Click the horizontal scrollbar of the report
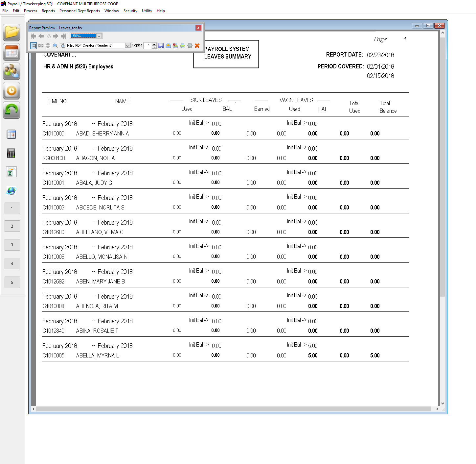 (x=234, y=409)
